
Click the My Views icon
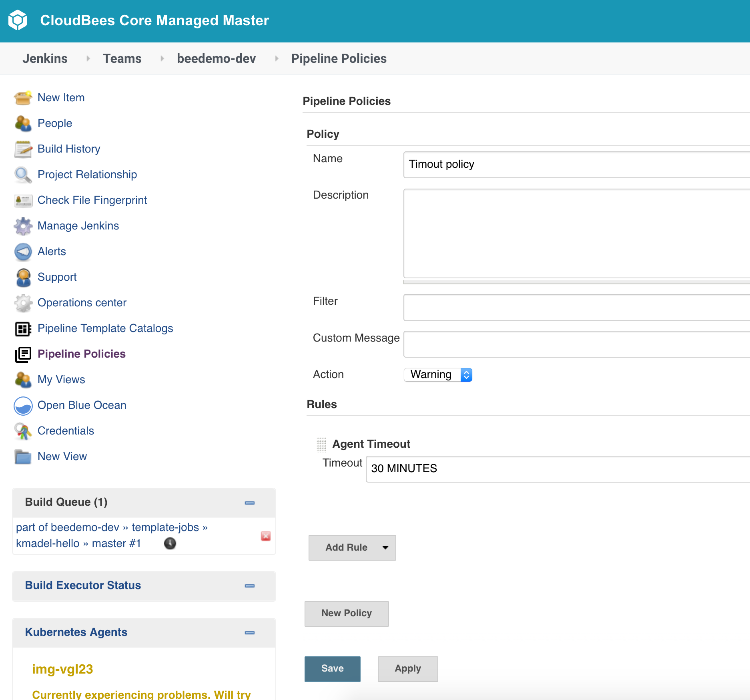pyautogui.click(x=23, y=380)
